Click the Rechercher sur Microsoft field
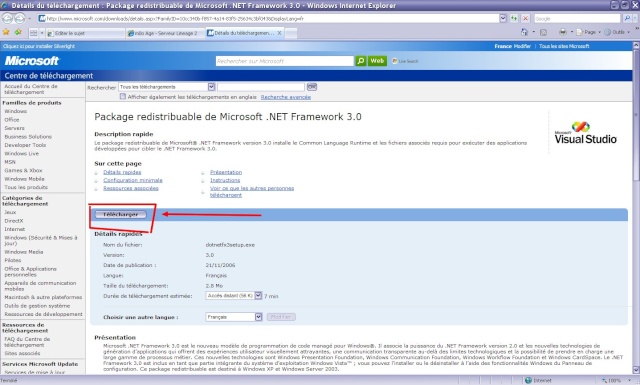The image size is (640, 385). (x=284, y=61)
